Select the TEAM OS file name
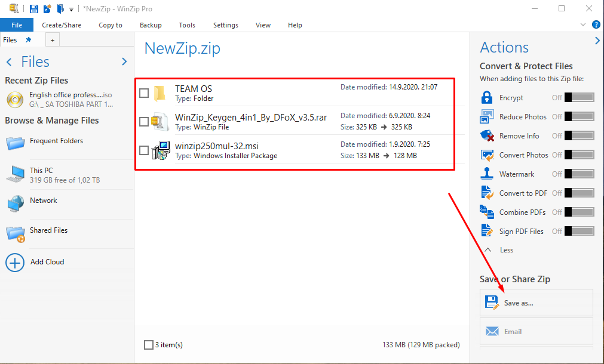Viewport: 604px width, 364px height. coord(194,88)
